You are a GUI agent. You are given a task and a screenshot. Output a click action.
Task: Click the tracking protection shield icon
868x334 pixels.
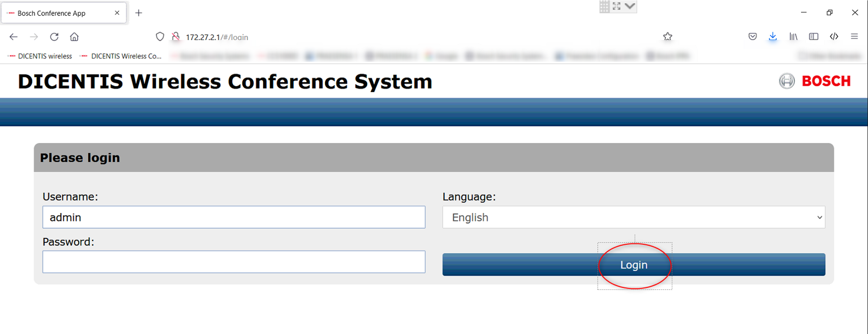tap(160, 37)
